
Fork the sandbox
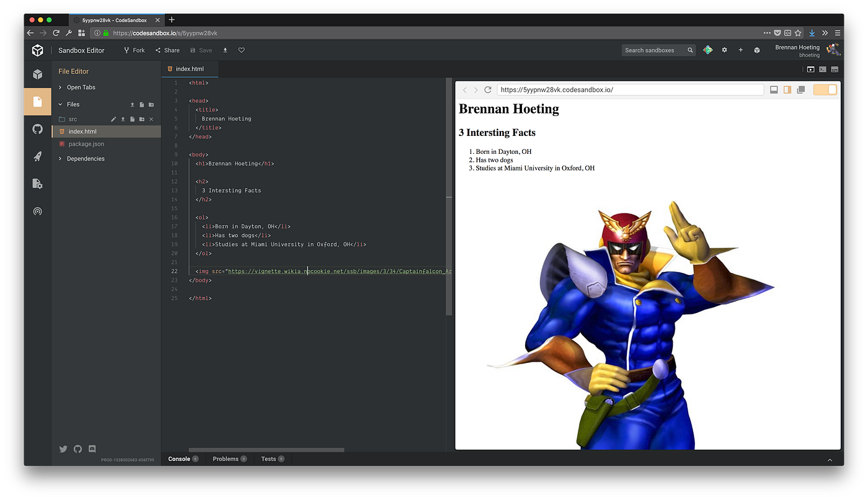point(134,50)
